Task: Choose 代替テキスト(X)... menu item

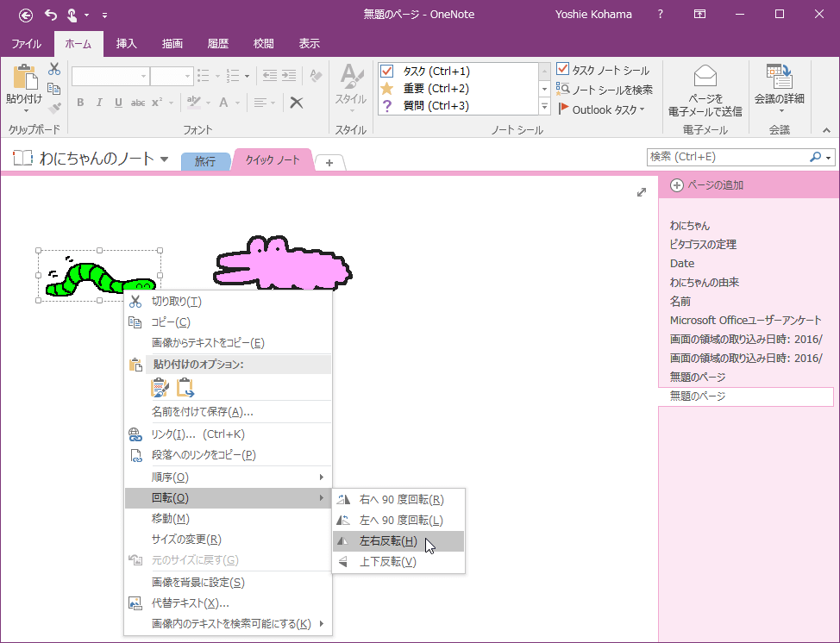Action: pyautogui.click(x=228, y=603)
